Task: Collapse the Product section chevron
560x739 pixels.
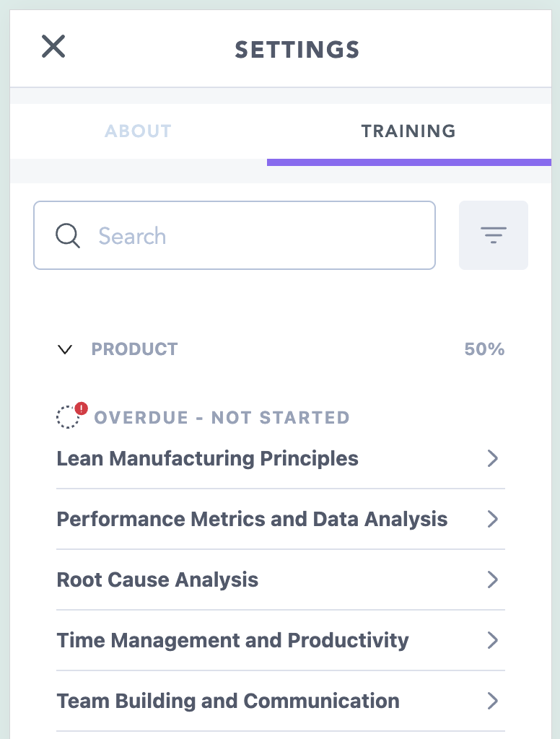Action: (x=65, y=350)
